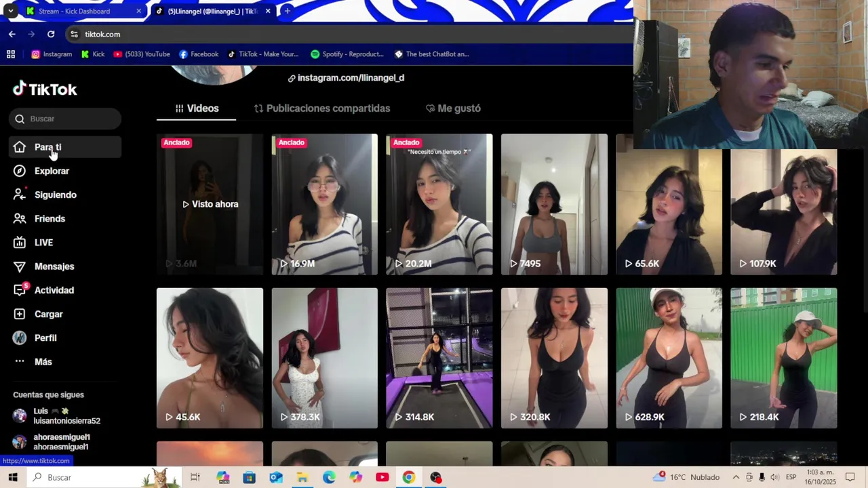Image resolution: width=868 pixels, height=488 pixels.
Task: Switch to the Me gustó tab
Action: pyautogui.click(x=453, y=108)
